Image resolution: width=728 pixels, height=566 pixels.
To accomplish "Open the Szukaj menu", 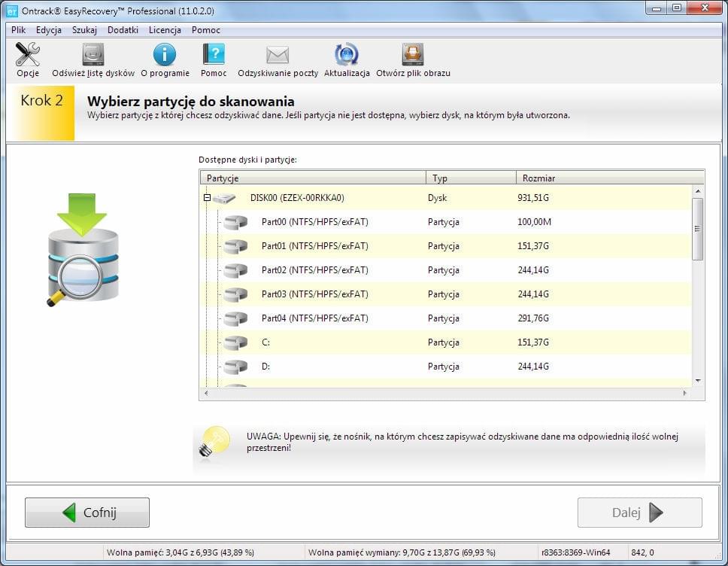I will [x=84, y=29].
